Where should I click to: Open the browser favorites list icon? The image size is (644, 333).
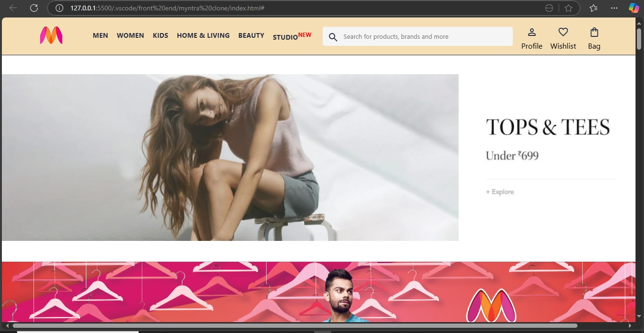coord(594,8)
